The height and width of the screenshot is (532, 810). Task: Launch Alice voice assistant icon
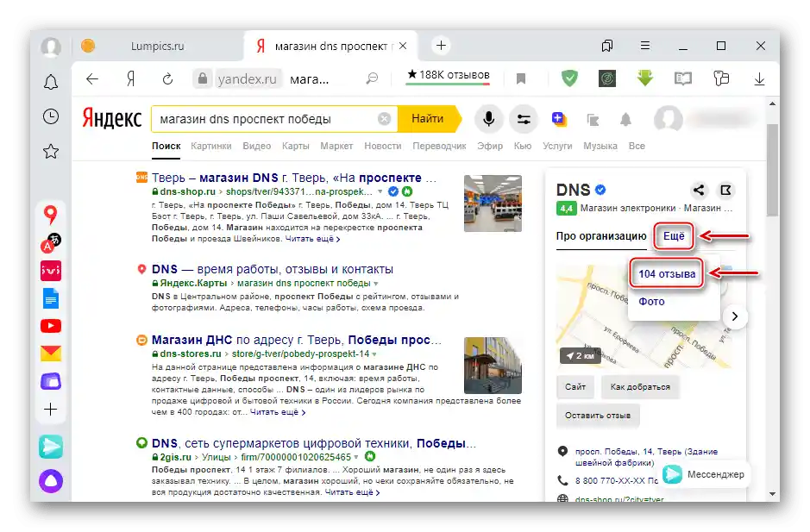click(51, 481)
